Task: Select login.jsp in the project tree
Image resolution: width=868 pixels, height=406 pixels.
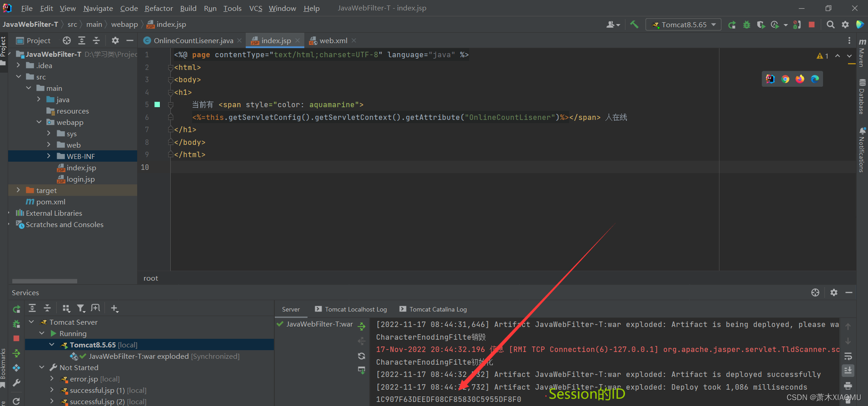Action: coord(81,179)
